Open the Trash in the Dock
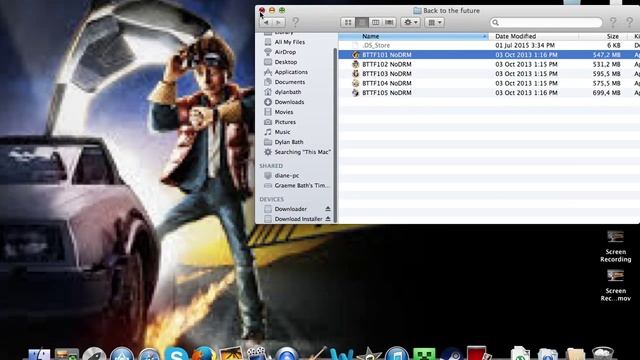 [602, 353]
